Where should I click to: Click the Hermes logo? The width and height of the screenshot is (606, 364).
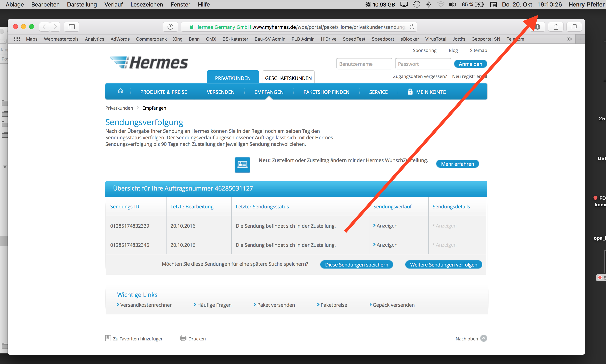click(149, 63)
